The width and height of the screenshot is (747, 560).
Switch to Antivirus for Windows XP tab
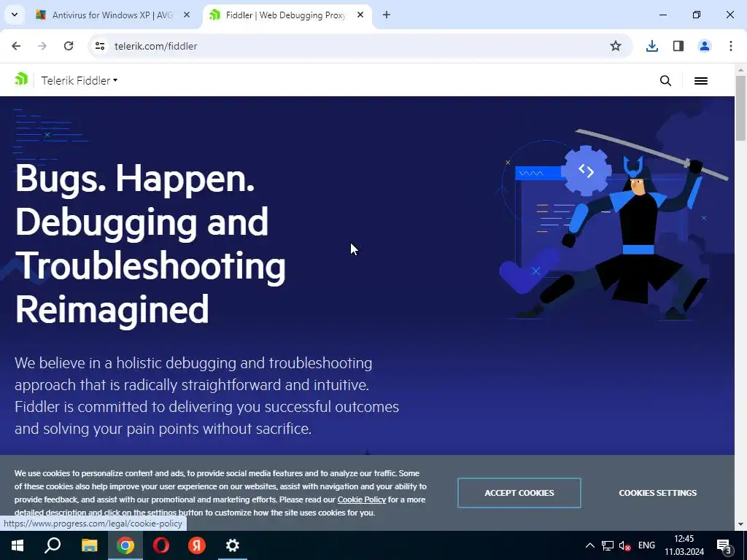(x=112, y=15)
